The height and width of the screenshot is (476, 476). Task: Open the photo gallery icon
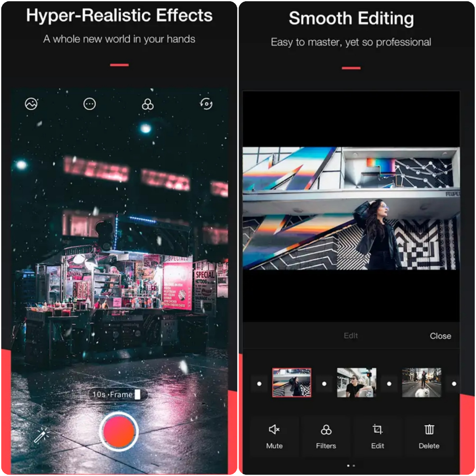tap(31, 104)
